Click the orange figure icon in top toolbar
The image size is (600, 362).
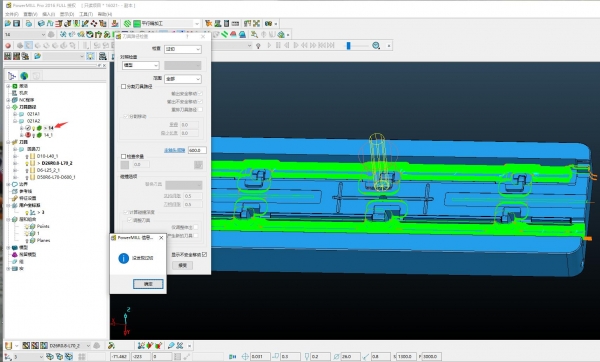tap(208, 24)
